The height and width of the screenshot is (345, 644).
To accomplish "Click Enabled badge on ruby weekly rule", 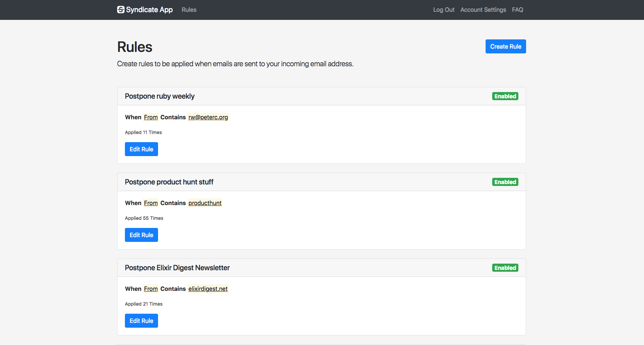I will pyautogui.click(x=505, y=96).
